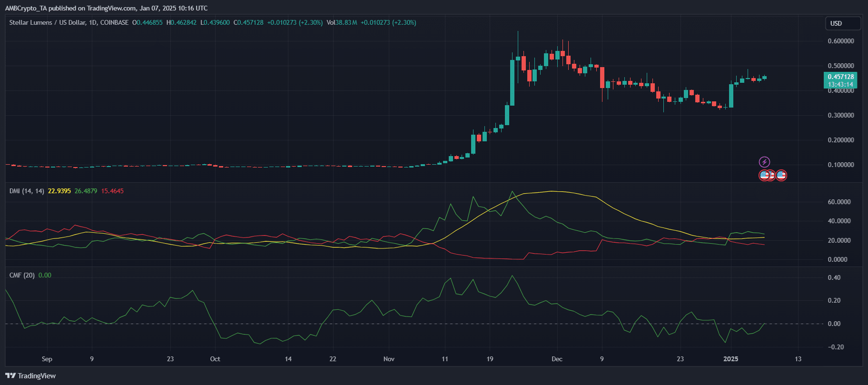Click the current price label 0.457128
The width and height of the screenshot is (868, 385).
840,77
